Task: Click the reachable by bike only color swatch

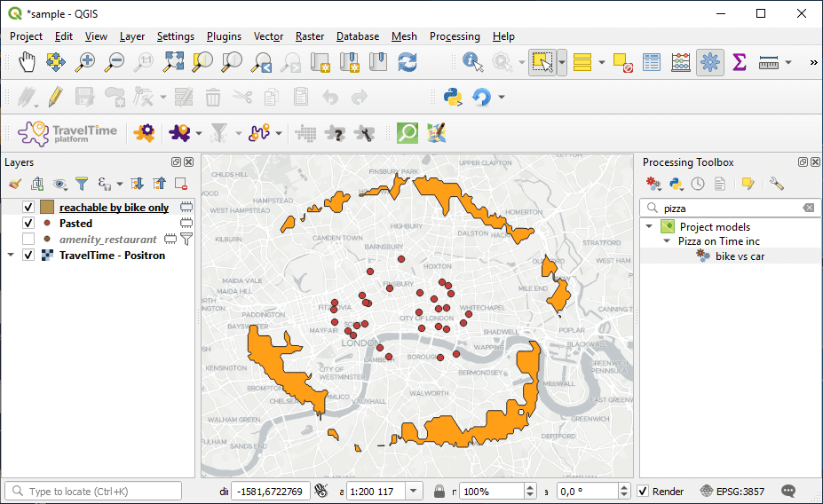Action: 46,208
